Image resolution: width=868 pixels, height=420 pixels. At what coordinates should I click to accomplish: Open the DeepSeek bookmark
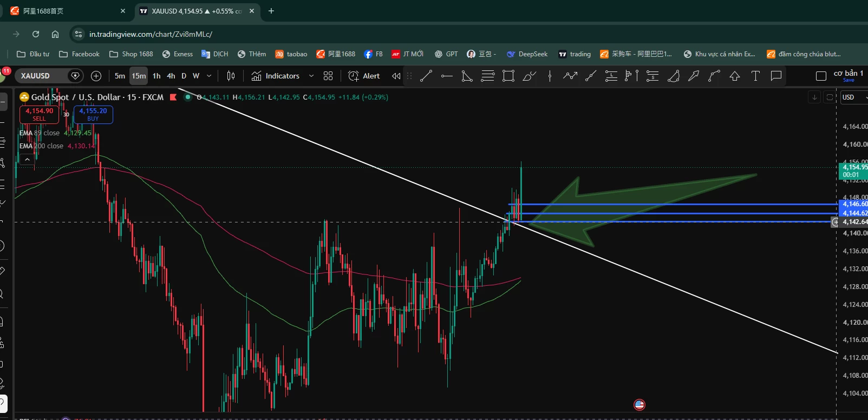coord(527,54)
